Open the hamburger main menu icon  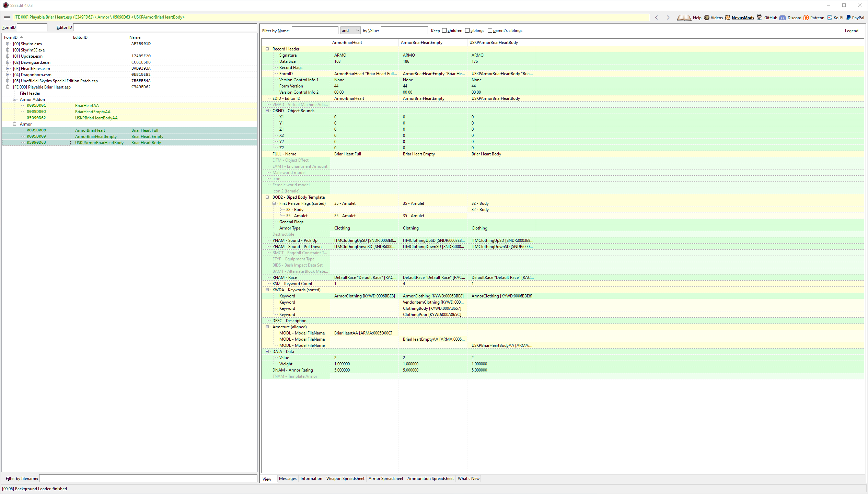7,17
